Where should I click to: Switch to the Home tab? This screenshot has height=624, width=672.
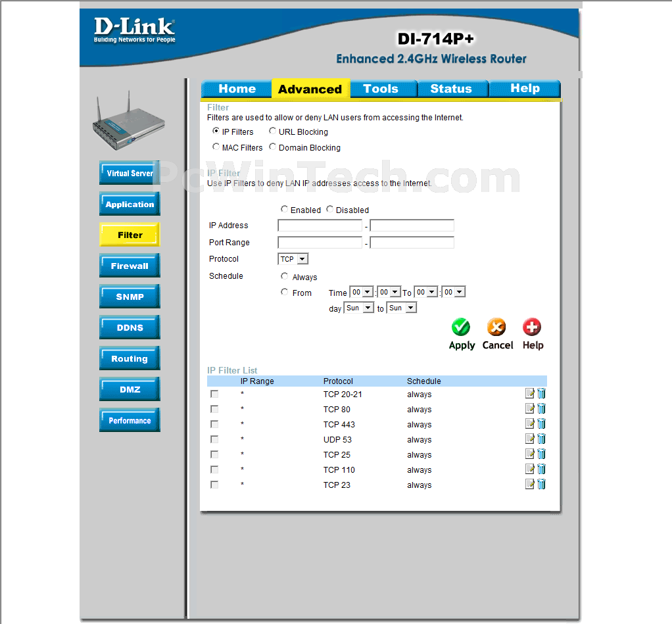(x=237, y=89)
